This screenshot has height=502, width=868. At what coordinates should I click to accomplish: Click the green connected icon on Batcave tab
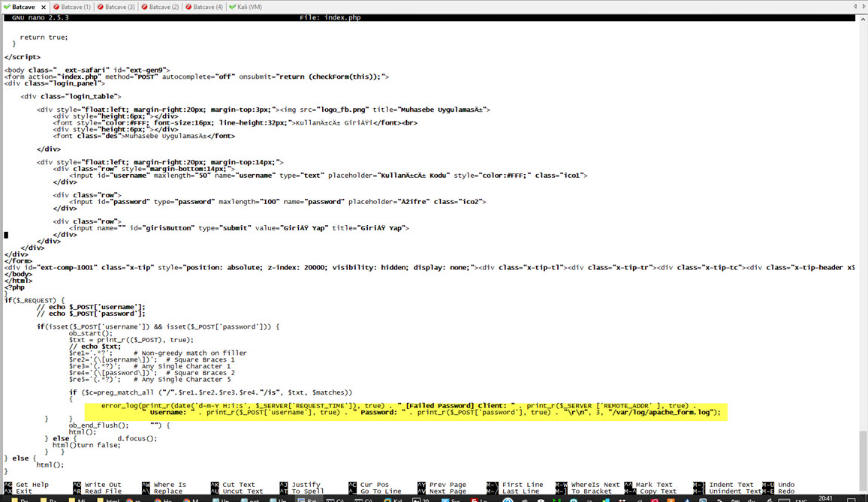(x=6, y=7)
